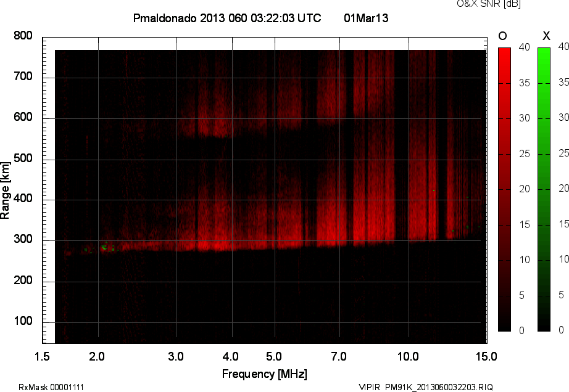This screenshot has height=392, width=569.
Task: Click the green X SNR color bar
Action: tap(544, 189)
